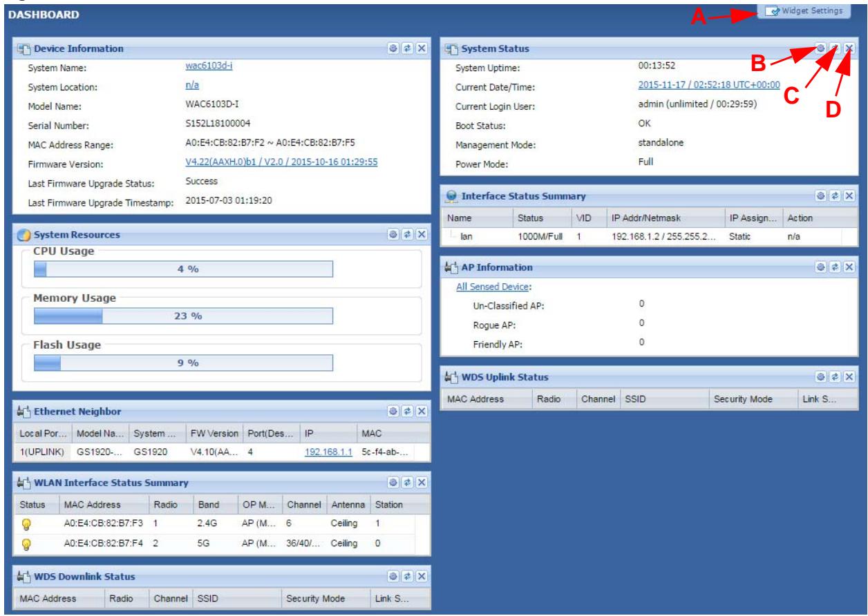
Task: Refresh the Interface Status Summary widget now
Action: click(835, 197)
